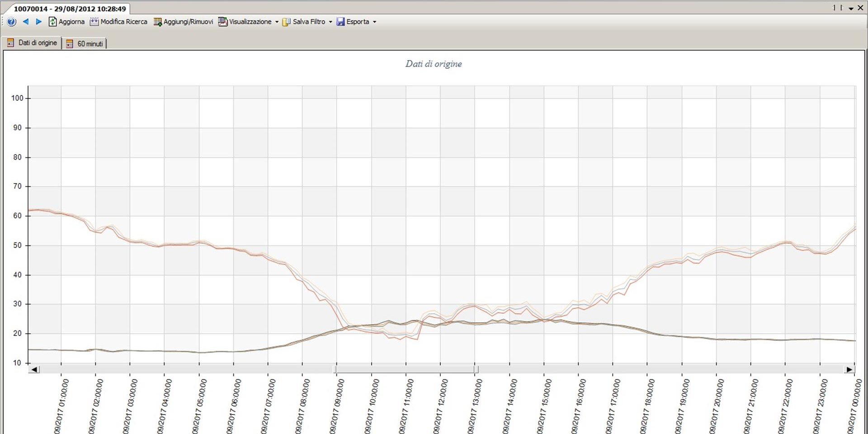Switch to the 60 minuti tab

pos(90,43)
